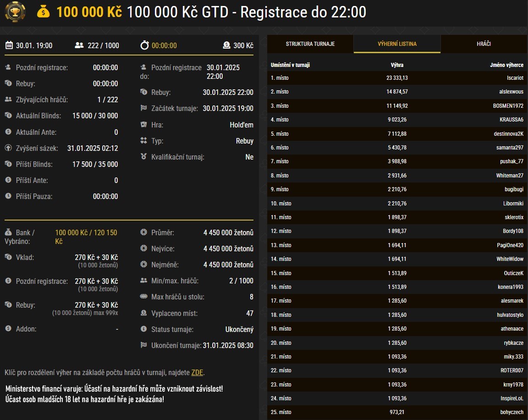Click the Umístění v turnaji column header
Screen dimensions: 528x420
291,65
